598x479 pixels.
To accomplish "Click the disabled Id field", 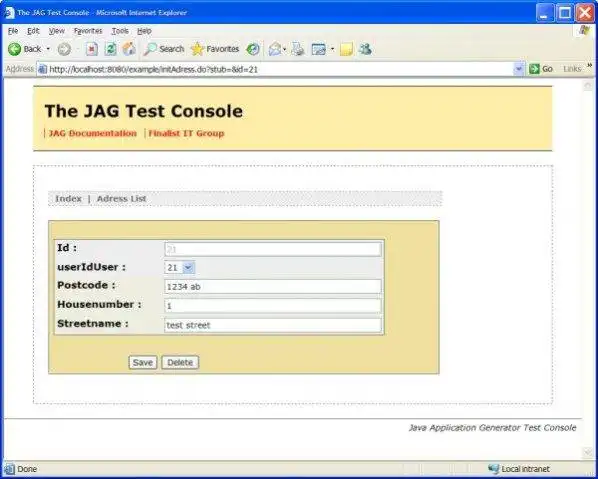I will (273, 249).
